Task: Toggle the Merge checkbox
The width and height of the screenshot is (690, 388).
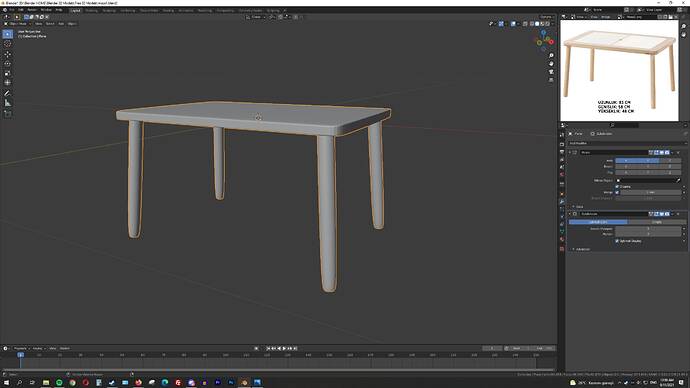Action: (617, 192)
